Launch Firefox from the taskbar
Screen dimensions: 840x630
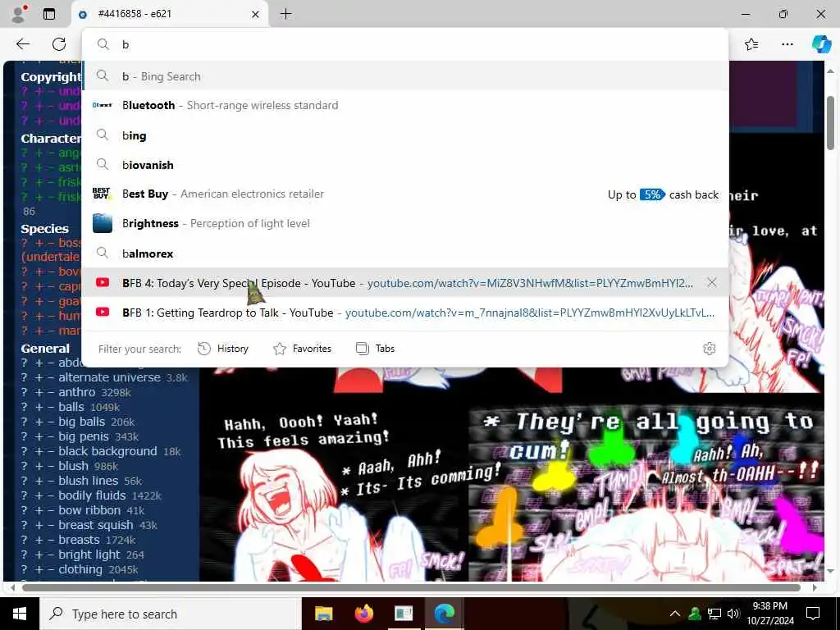click(x=363, y=614)
